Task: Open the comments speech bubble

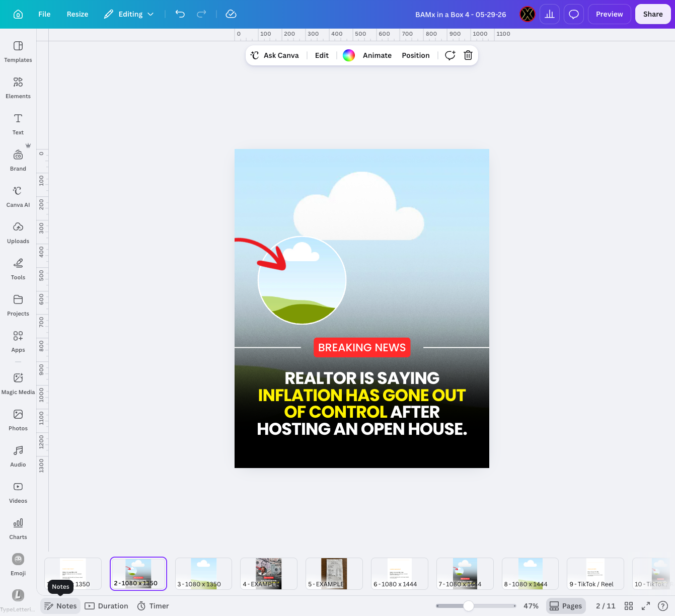Action: click(574, 14)
